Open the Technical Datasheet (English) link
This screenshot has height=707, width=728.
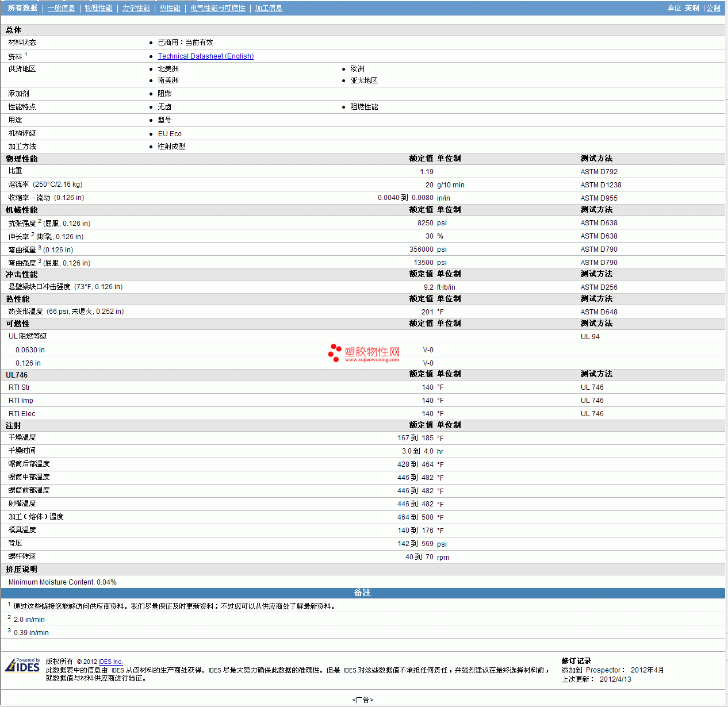pos(205,56)
